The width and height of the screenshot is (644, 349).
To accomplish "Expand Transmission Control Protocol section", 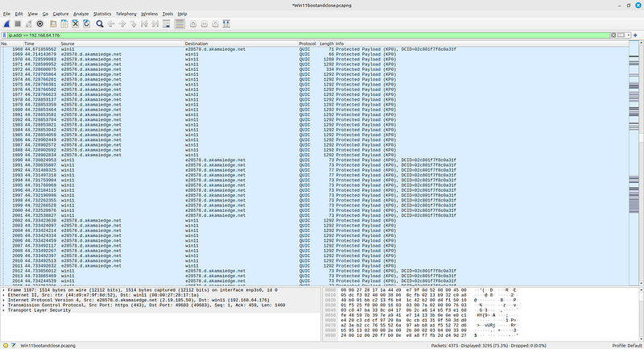I will tap(4, 305).
